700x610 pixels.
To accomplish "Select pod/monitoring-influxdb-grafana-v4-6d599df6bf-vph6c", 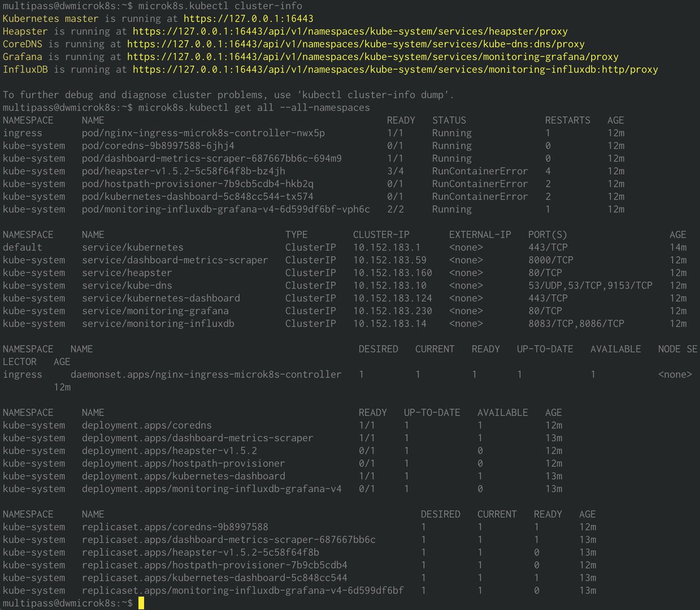I will 226,209.
